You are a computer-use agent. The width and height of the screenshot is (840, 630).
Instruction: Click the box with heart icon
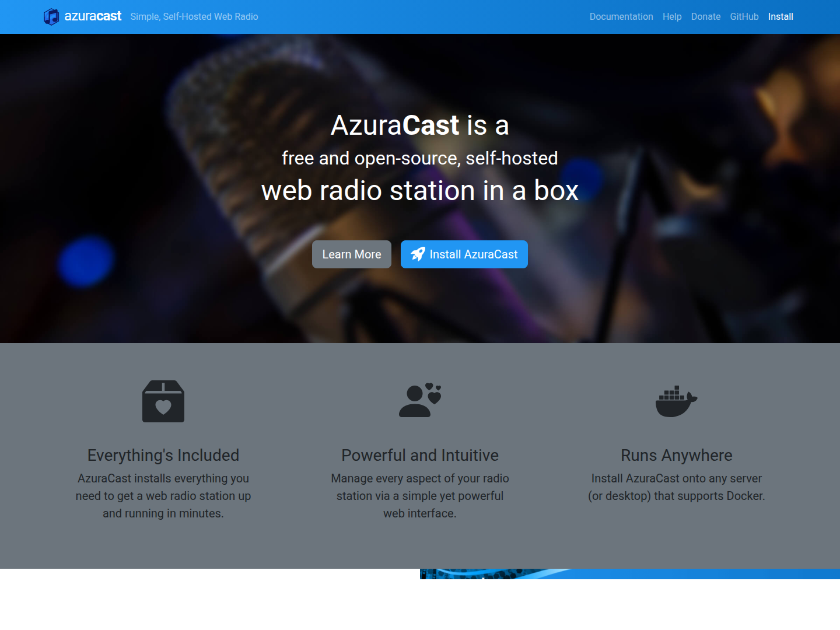[x=163, y=401]
